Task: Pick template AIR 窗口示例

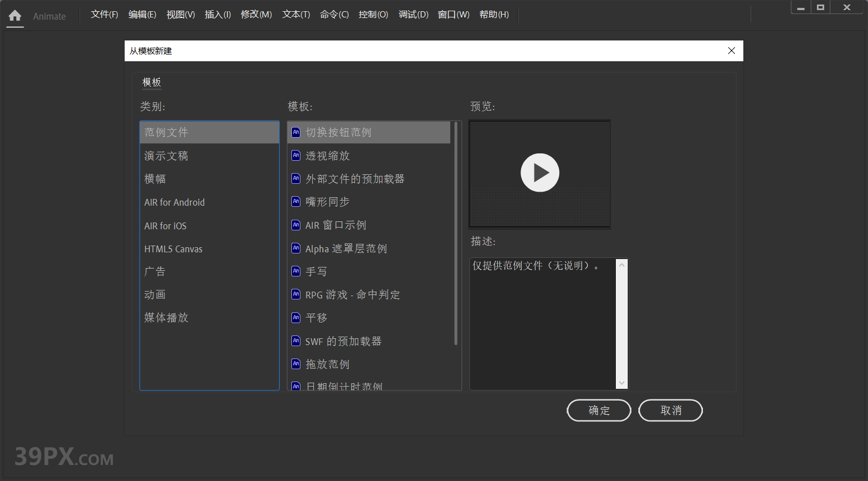Action: pos(369,225)
